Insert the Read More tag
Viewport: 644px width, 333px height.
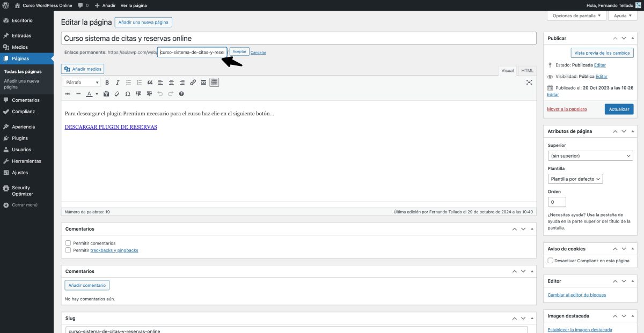coord(204,83)
